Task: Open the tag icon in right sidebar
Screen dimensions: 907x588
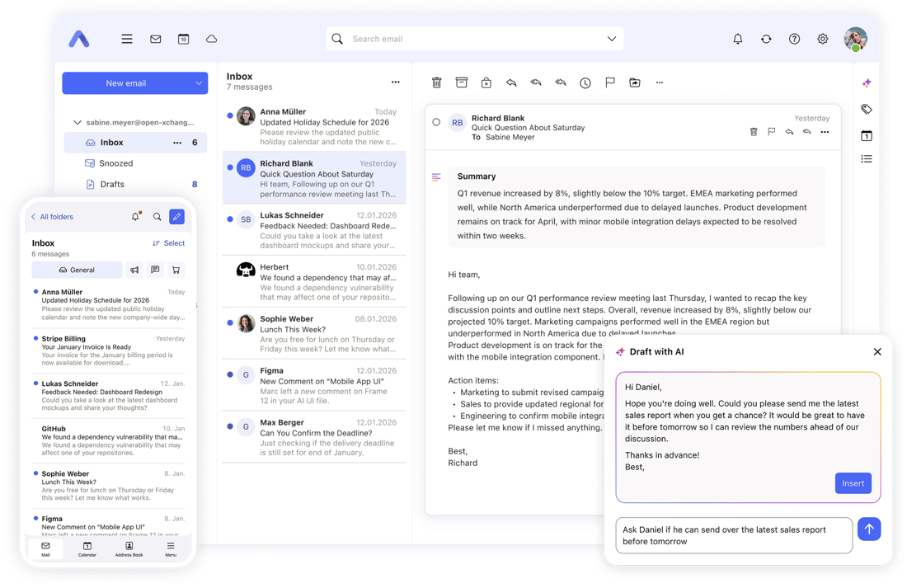Action: pos(867,109)
